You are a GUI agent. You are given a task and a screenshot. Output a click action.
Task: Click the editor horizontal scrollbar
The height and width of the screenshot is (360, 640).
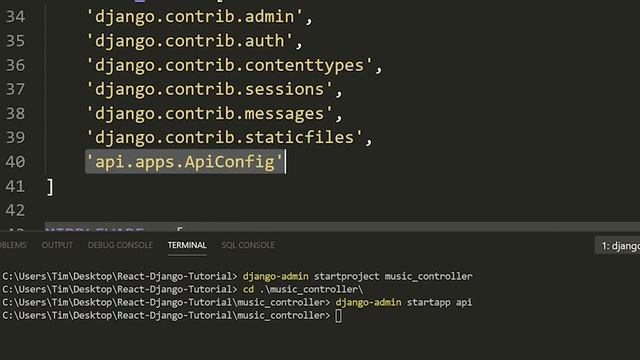click(342, 227)
